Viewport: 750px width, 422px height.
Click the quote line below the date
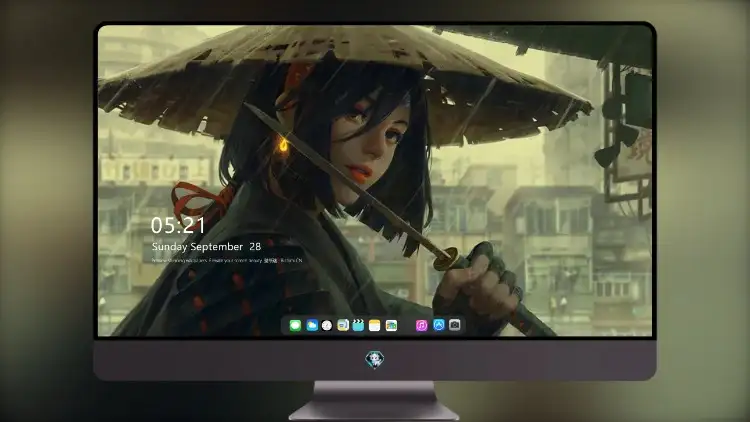pos(227,261)
